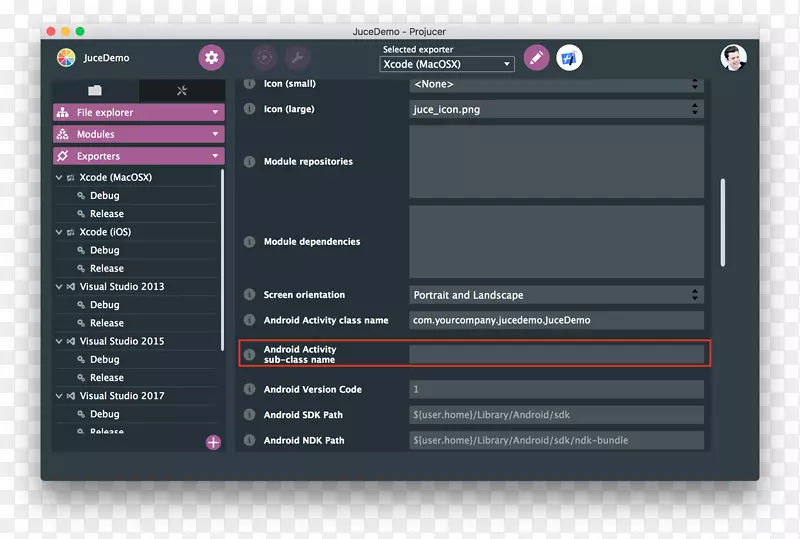800x539 pixels.
Task: Click the disabled build and run icon
Action: tap(264, 58)
